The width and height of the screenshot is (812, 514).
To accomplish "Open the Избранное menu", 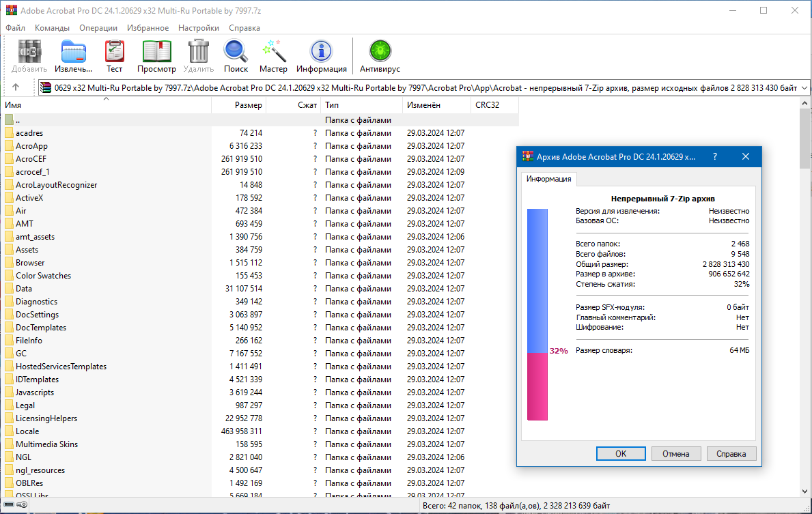I will (148, 28).
